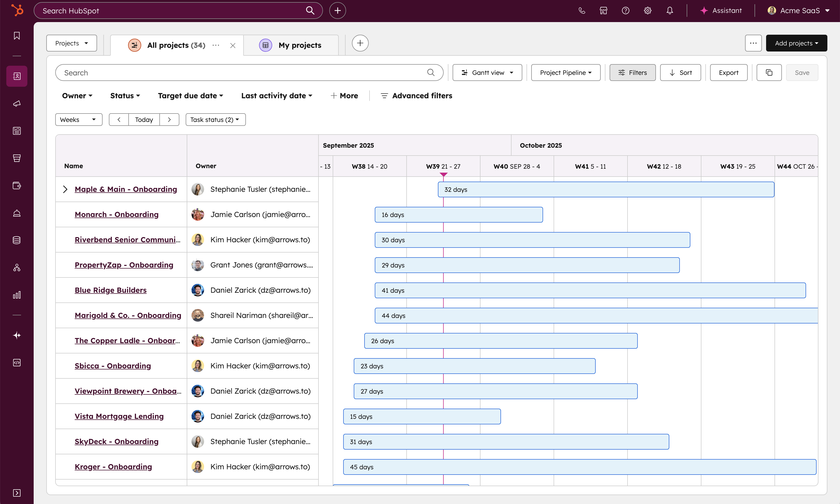Open the settings gear icon

(x=647, y=11)
